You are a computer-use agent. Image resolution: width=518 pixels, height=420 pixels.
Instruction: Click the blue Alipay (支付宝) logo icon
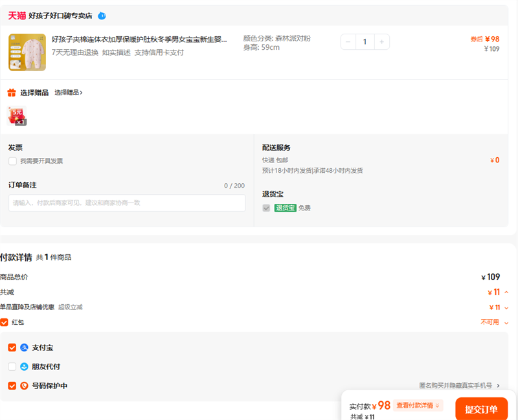[24, 348]
